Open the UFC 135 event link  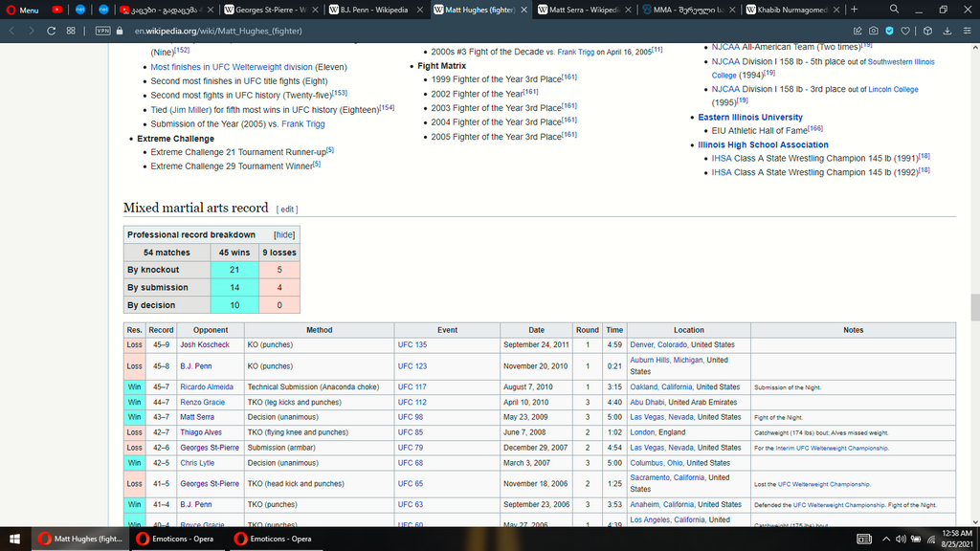412,344
